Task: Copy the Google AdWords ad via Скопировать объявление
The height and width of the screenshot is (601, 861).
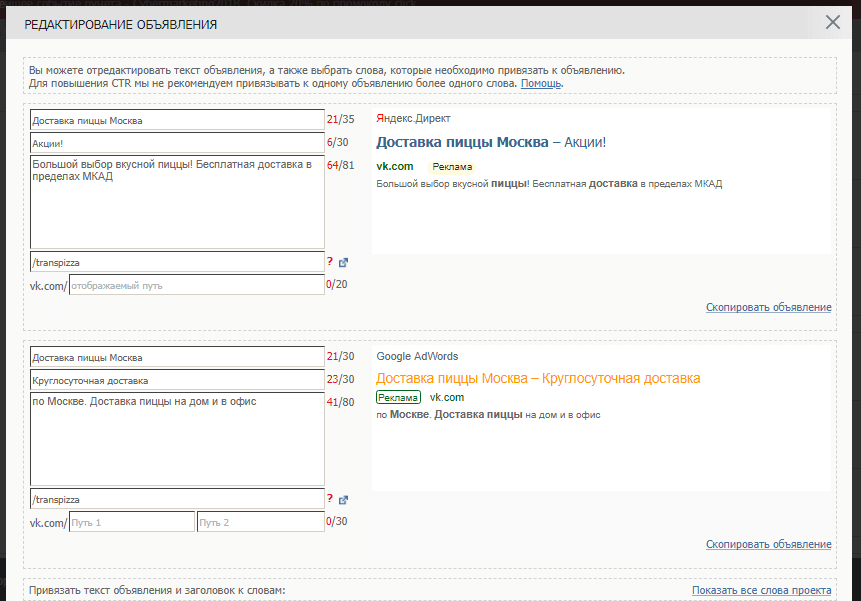Action: click(x=768, y=544)
